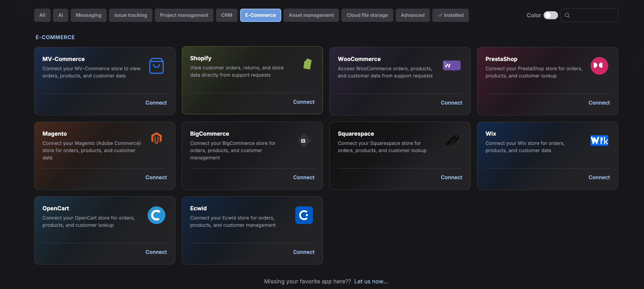
Task: Follow the 'Let us now...' link
Action: pos(371,281)
